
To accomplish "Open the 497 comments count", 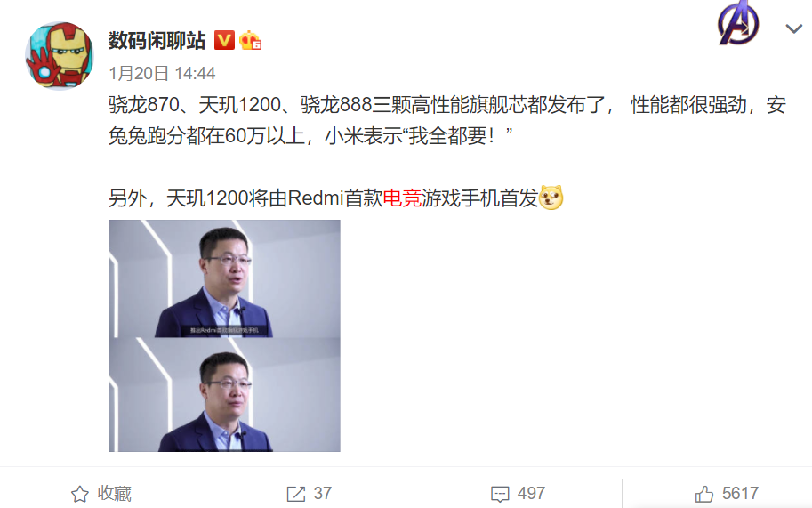I will tap(531, 494).
